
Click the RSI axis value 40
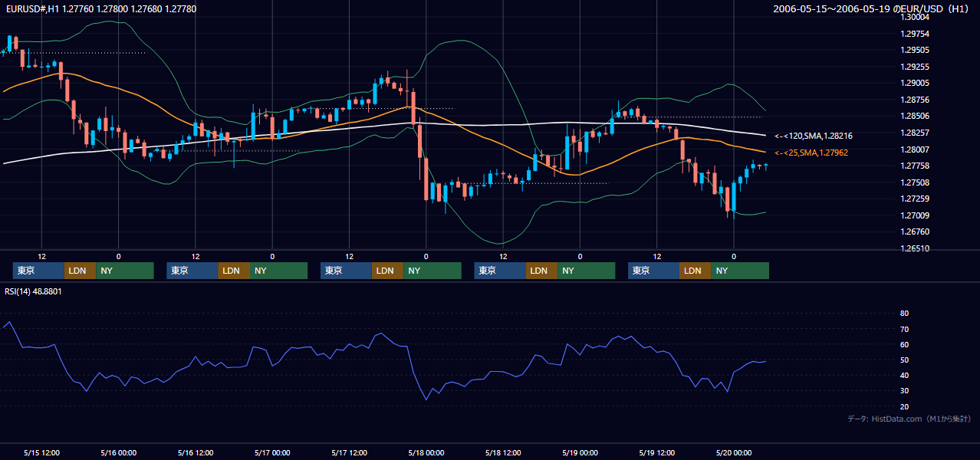point(904,375)
